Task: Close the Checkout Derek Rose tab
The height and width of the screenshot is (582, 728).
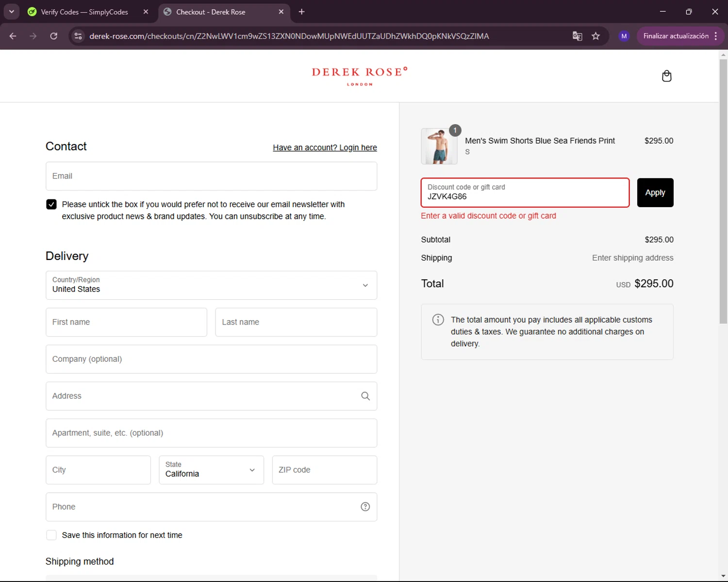Action: point(281,12)
